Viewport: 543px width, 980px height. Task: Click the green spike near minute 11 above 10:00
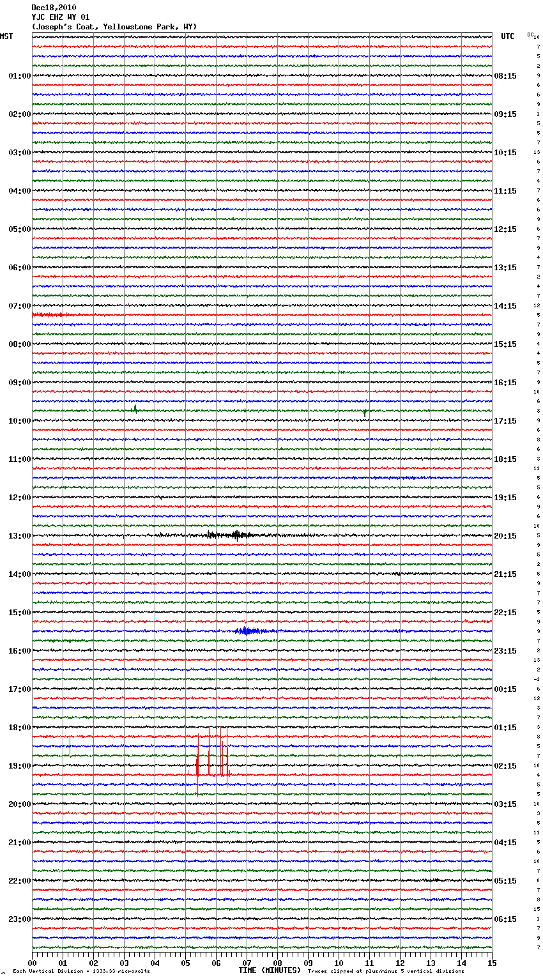[365, 413]
